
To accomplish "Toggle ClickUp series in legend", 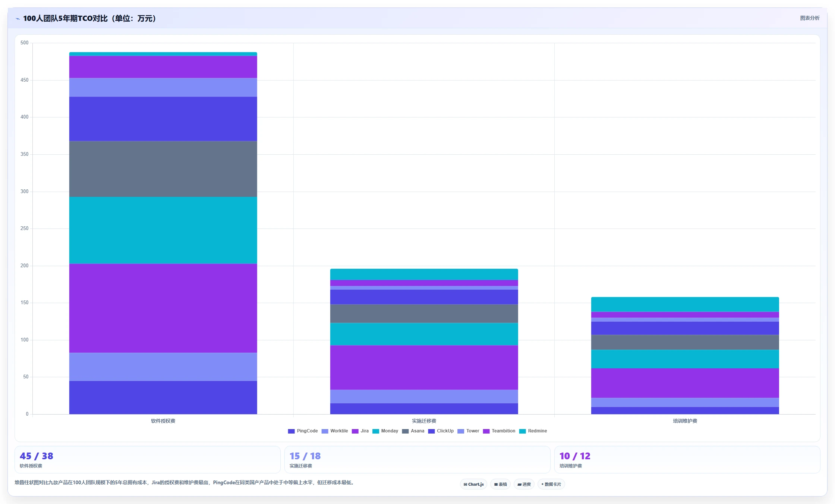I will coord(441,431).
